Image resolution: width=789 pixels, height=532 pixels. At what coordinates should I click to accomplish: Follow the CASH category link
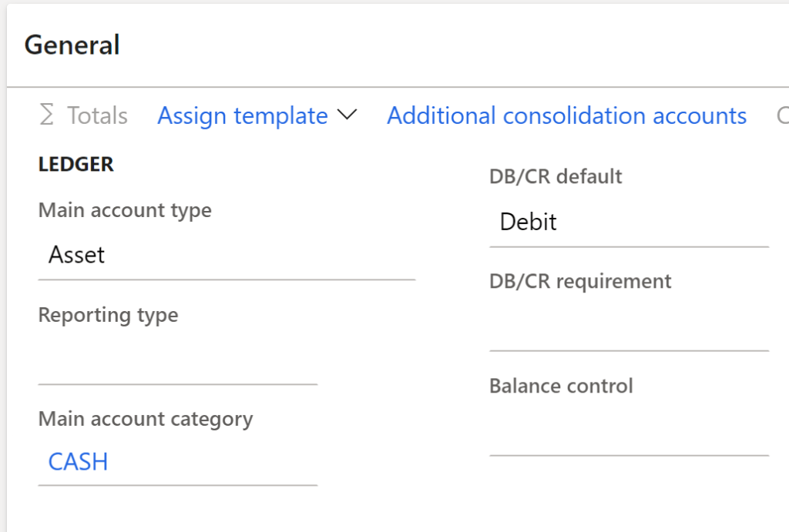[78, 462]
